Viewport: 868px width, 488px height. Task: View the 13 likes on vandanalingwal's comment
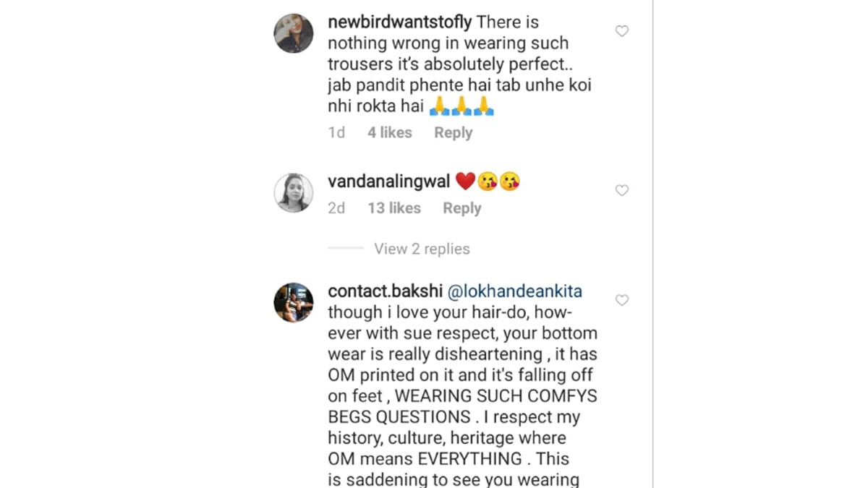coord(393,208)
